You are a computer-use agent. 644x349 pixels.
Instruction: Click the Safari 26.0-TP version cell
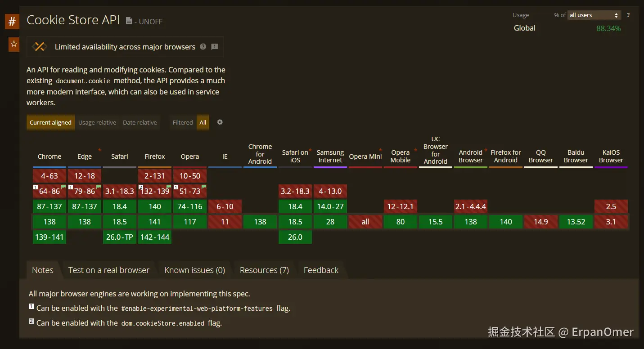[120, 237]
